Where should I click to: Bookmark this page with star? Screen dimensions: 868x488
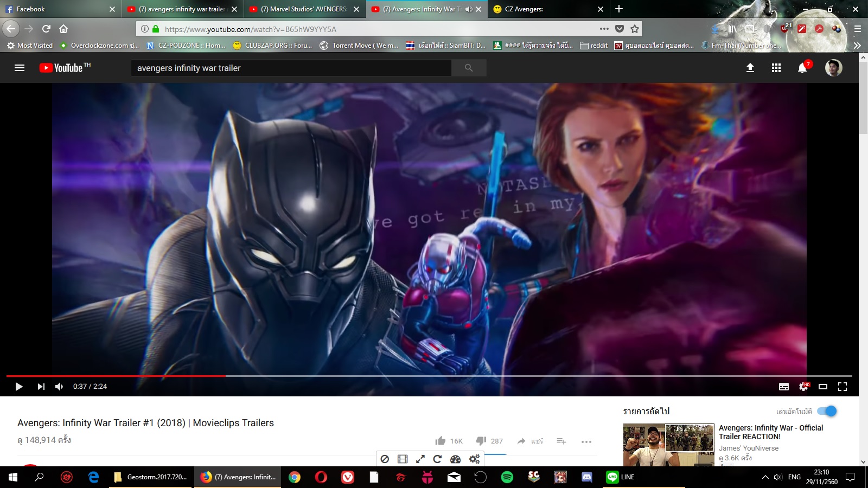tap(635, 29)
